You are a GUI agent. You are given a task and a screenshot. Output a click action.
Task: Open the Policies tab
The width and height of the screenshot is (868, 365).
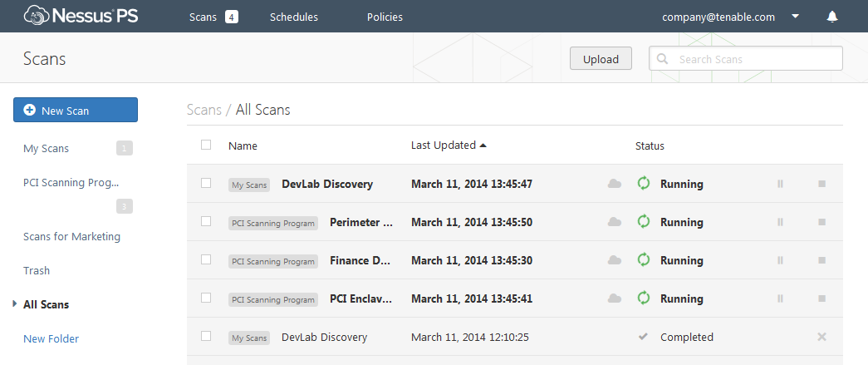click(385, 17)
